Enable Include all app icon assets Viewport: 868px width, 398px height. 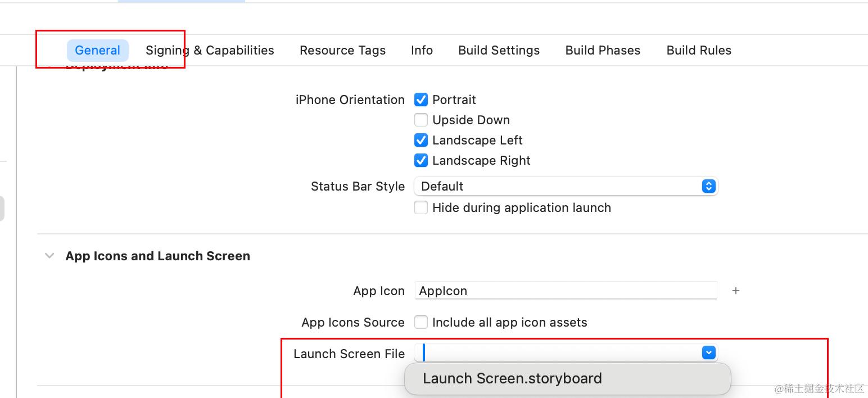pos(421,322)
